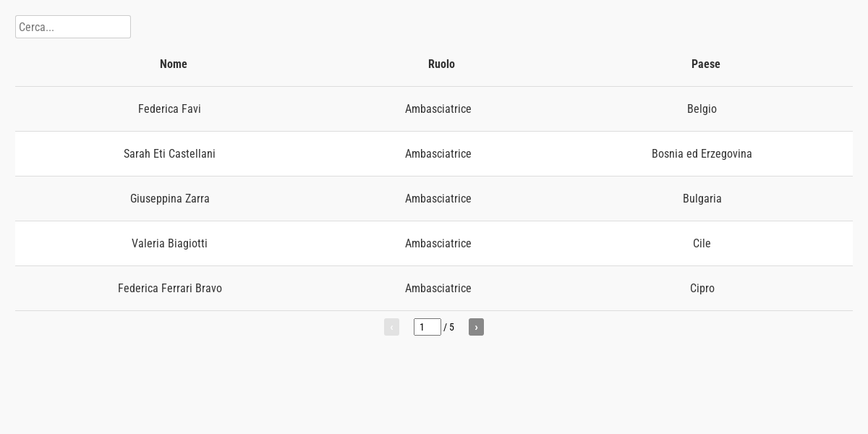
Task: Select the Federica Ferrari Bravo name cell
Action: point(169,289)
